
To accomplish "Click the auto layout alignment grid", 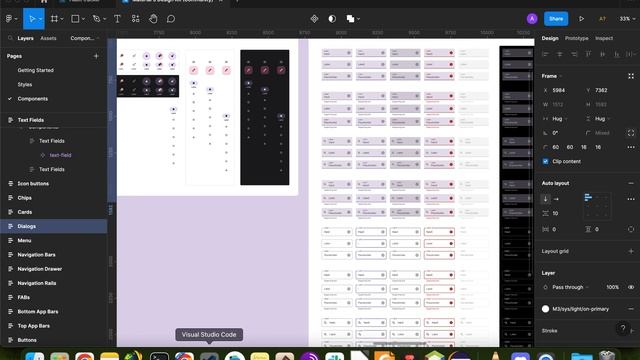I will (x=597, y=206).
